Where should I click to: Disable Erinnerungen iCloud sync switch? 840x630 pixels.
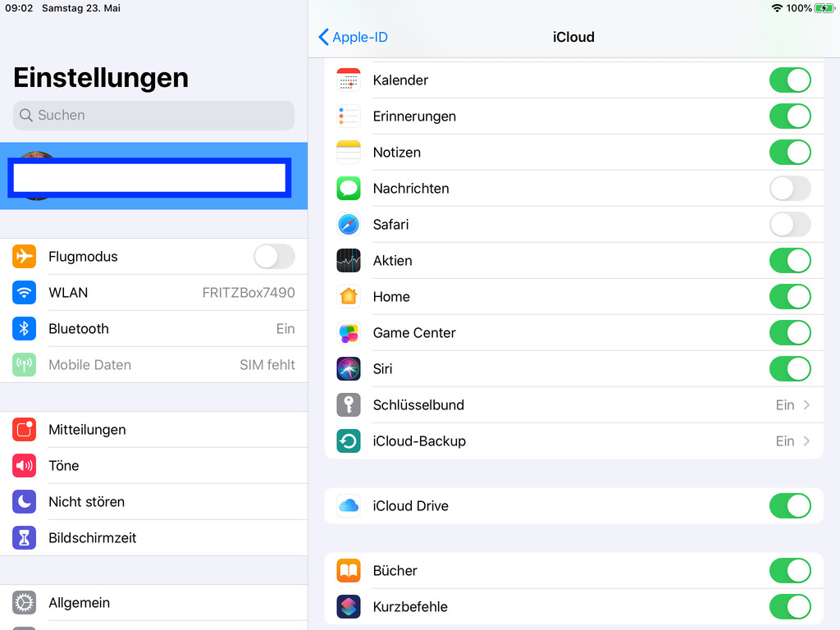[x=790, y=116]
